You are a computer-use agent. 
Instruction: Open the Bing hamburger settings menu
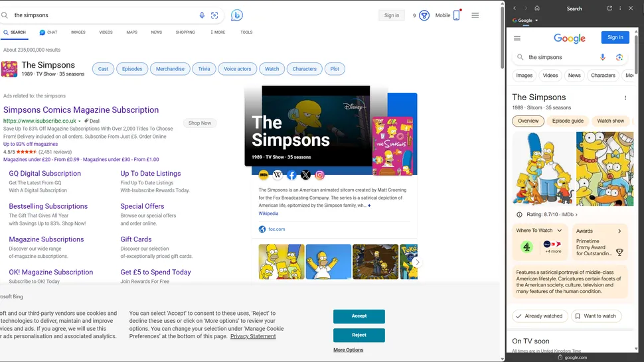point(475,15)
